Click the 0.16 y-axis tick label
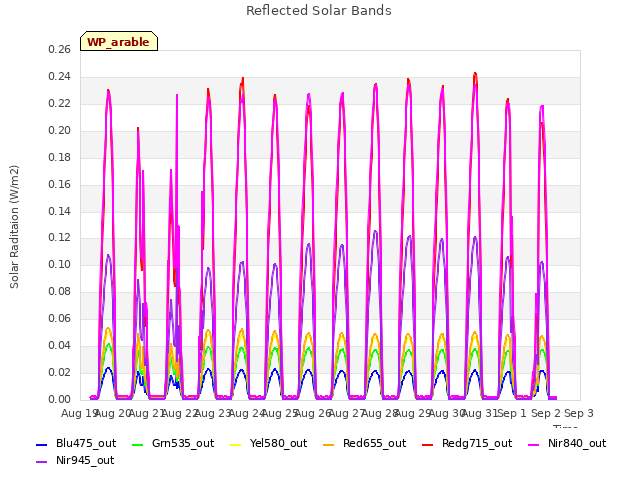 (60, 184)
